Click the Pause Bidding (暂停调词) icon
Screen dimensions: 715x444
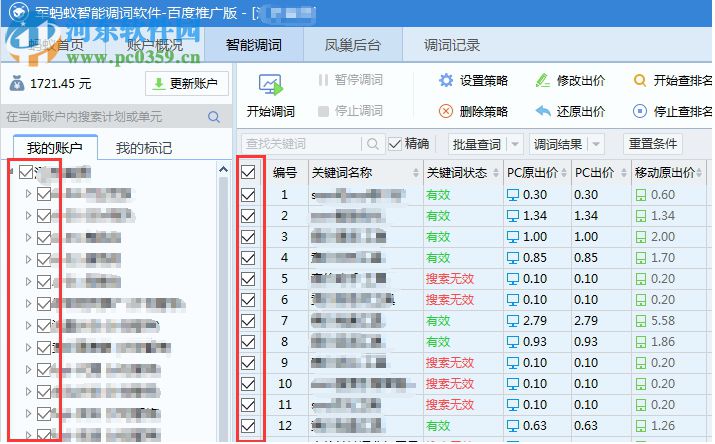323,80
